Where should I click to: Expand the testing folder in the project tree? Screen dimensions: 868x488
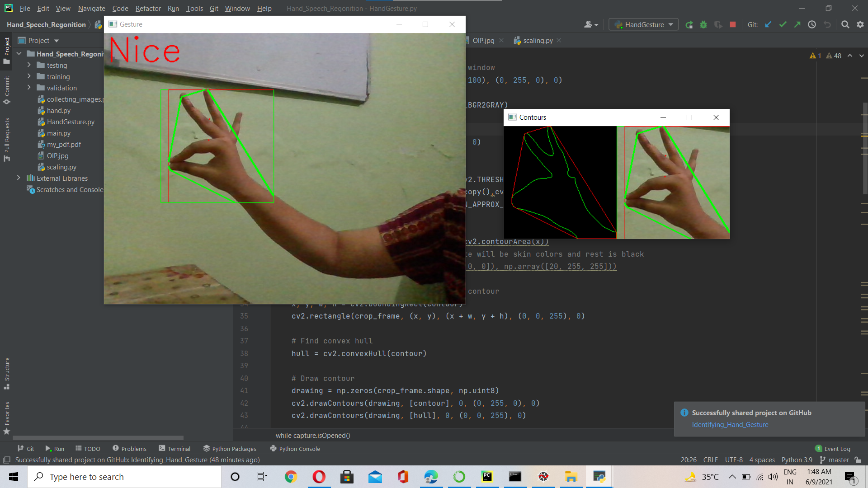29,65
